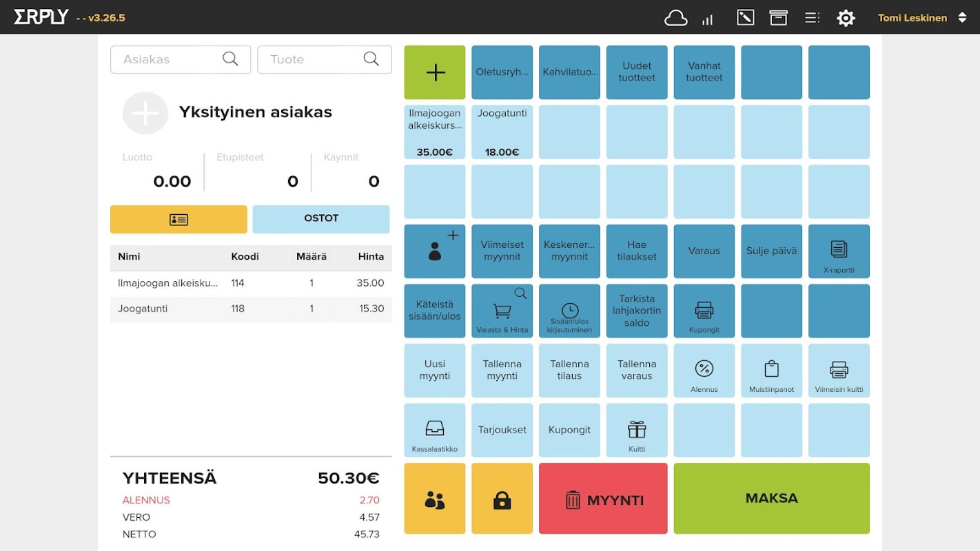Click the ALENNUS discount line in totals
The width and height of the screenshot is (980, 551).
tap(251, 501)
